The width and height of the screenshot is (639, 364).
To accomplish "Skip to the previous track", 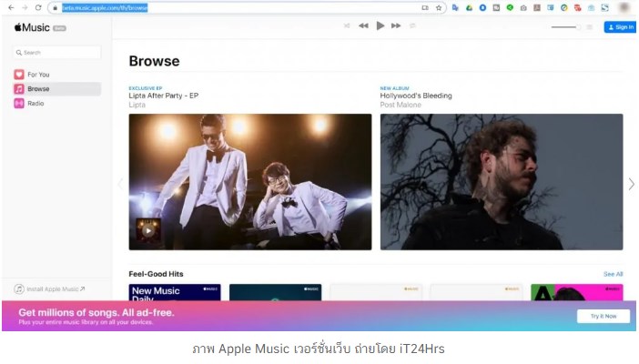I will [x=363, y=25].
